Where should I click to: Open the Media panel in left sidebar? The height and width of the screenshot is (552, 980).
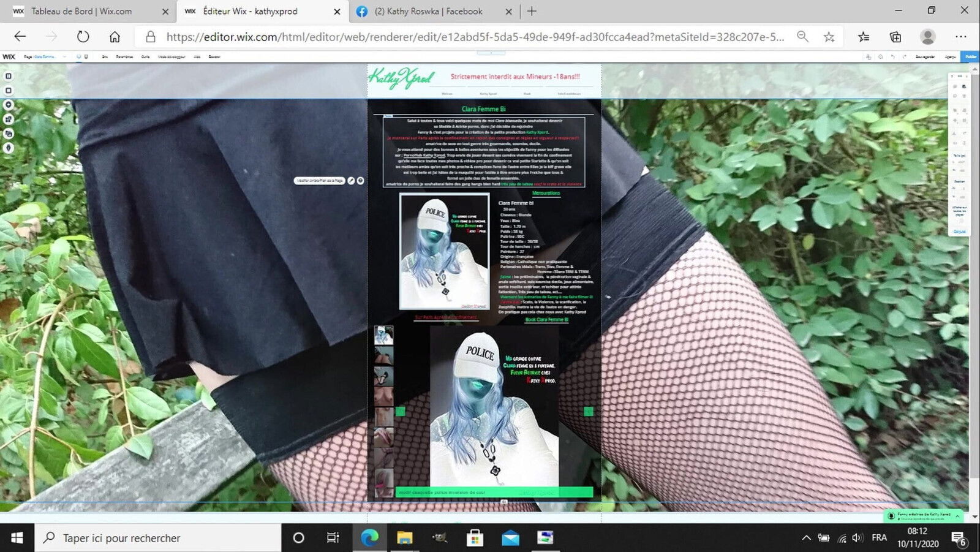tap(9, 134)
